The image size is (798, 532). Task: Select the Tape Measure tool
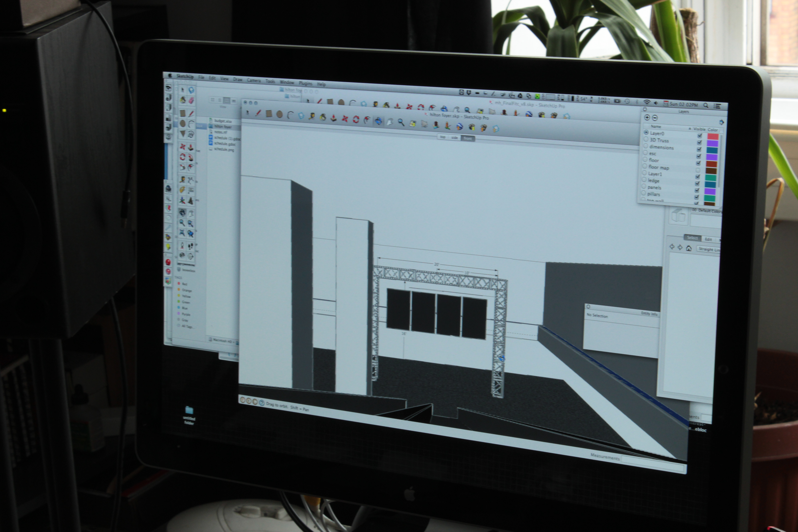coord(312,116)
